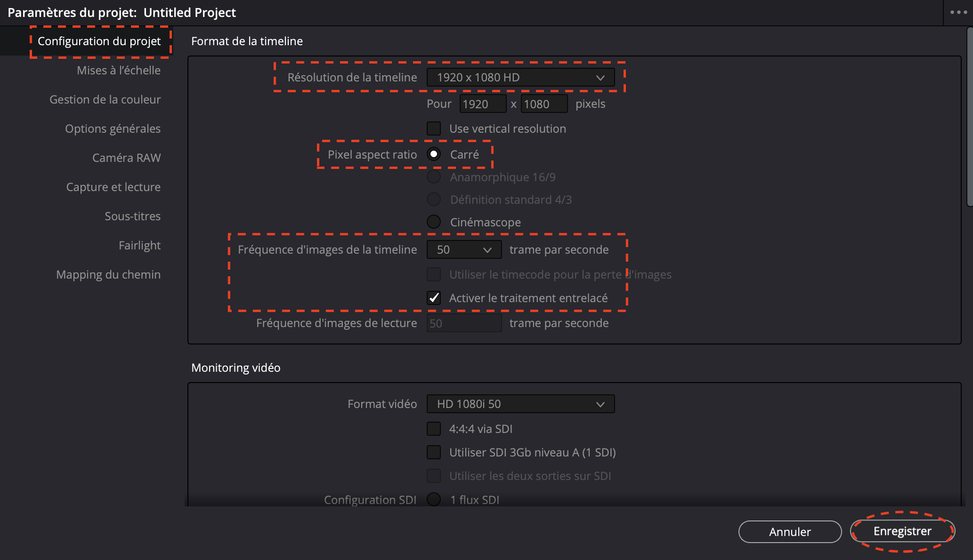Open Gestion de la couleur settings

(x=105, y=100)
